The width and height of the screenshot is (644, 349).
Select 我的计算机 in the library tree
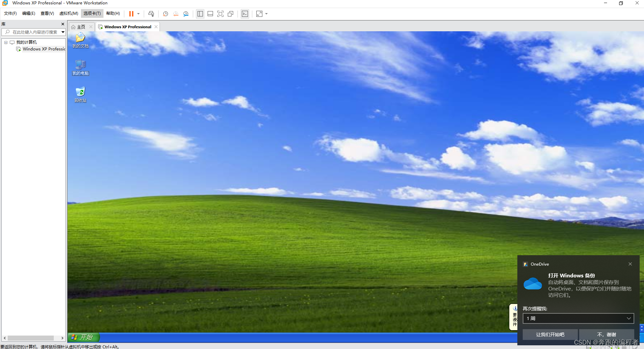click(27, 42)
